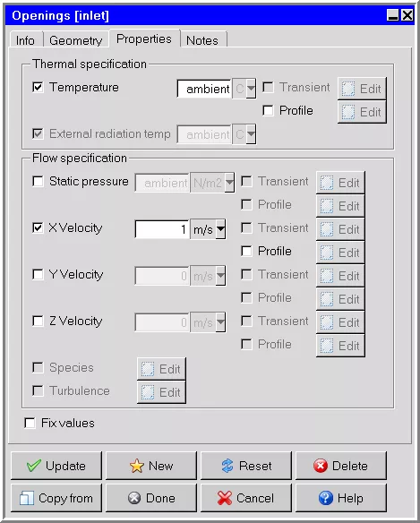Click the red circle Delete icon
420x523 pixels.
pos(321,466)
